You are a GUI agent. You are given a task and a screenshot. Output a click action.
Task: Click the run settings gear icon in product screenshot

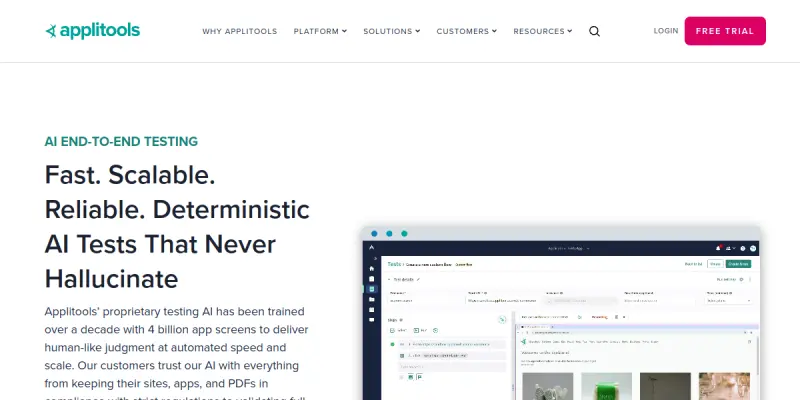click(x=741, y=280)
